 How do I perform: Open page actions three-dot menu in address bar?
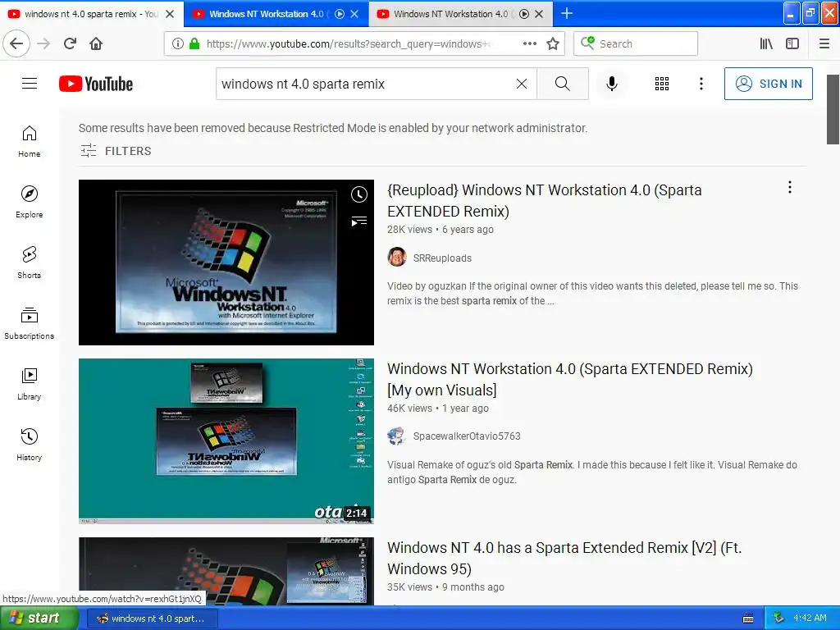(529, 43)
